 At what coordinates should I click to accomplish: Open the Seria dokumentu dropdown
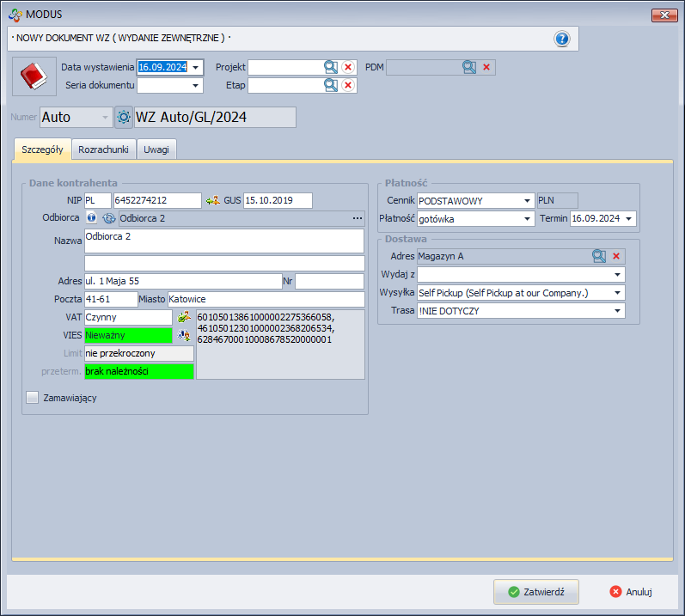[x=196, y=85]
